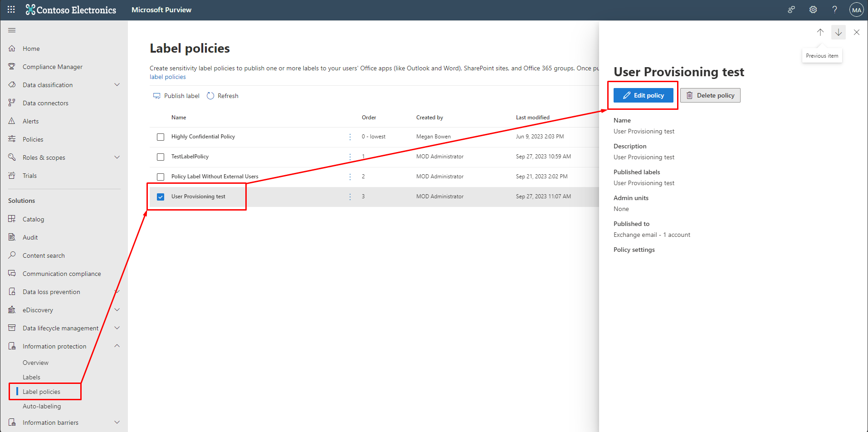Click the Home icon in sidebar
Screen dimensions: 868x432
pos(12,49)
